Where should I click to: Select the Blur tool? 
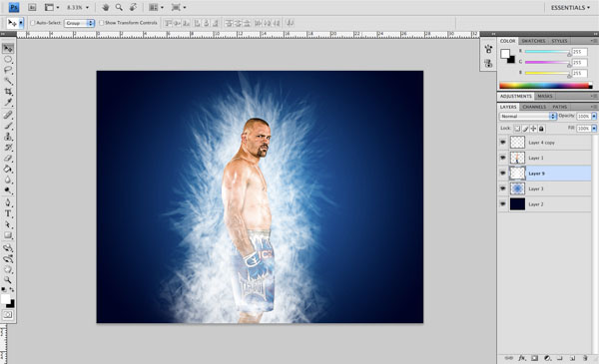click(8, 180)
